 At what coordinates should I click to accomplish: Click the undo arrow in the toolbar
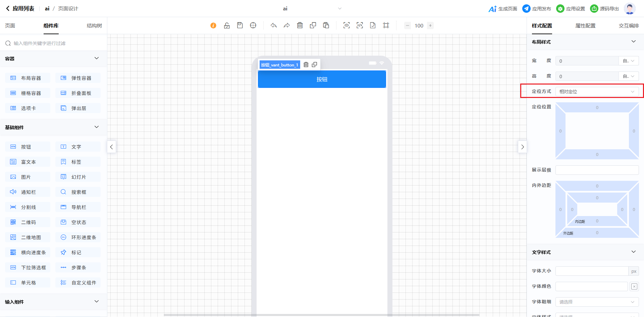(x=274, y=25)
